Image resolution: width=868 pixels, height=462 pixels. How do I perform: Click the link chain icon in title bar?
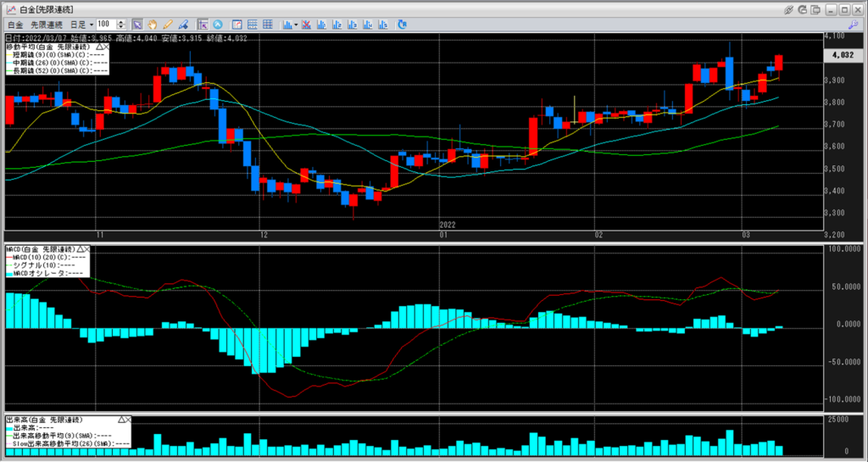tap(789, 8)
